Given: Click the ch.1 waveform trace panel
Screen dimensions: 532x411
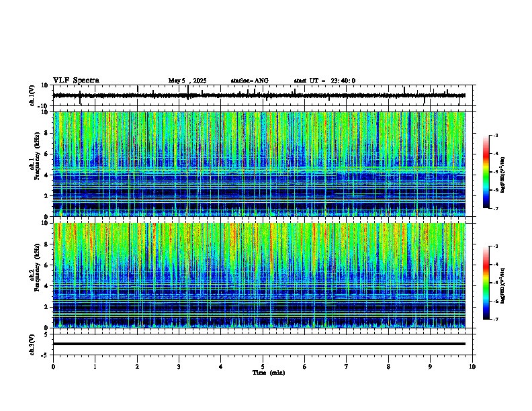Looking at the screenshot, I should 264,95.
